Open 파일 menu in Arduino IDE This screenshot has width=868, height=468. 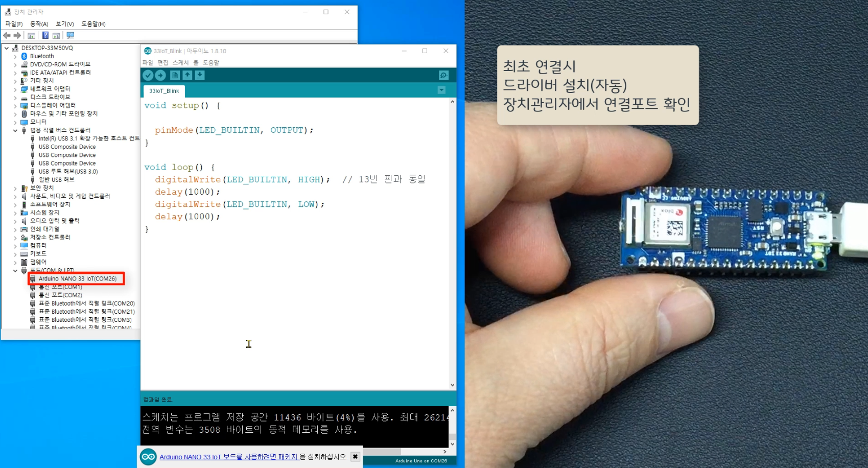148,62
